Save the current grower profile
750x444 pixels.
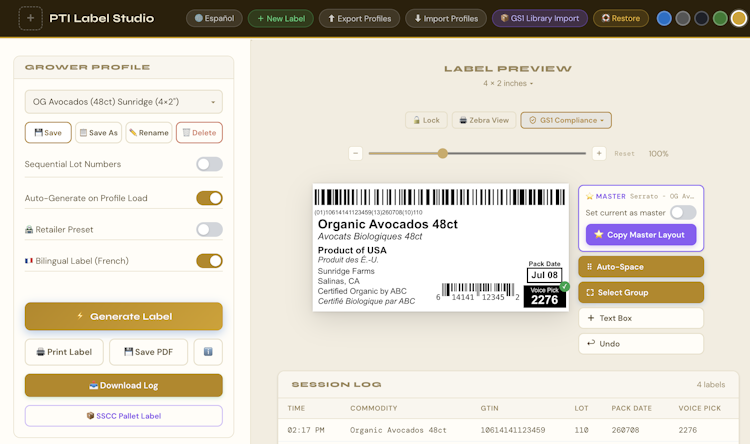(48, 133)
